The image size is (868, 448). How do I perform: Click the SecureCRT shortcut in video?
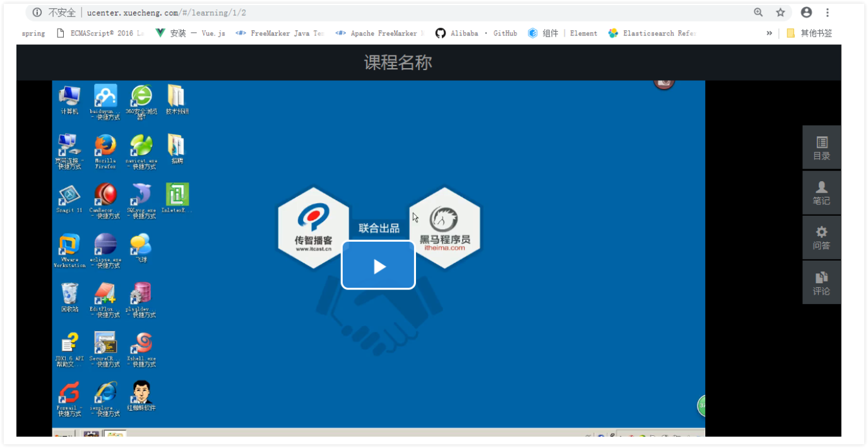point(105,350)
